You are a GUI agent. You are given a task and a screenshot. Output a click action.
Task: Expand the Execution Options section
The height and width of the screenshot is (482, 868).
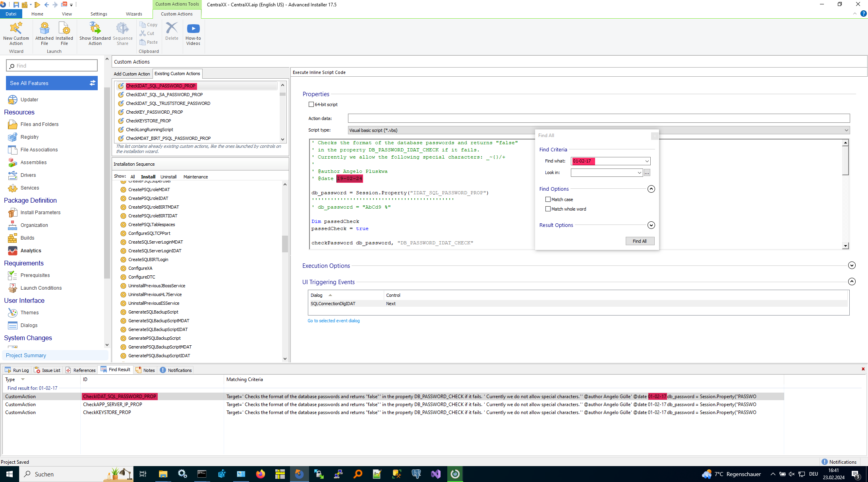click(x=851, y=265)
